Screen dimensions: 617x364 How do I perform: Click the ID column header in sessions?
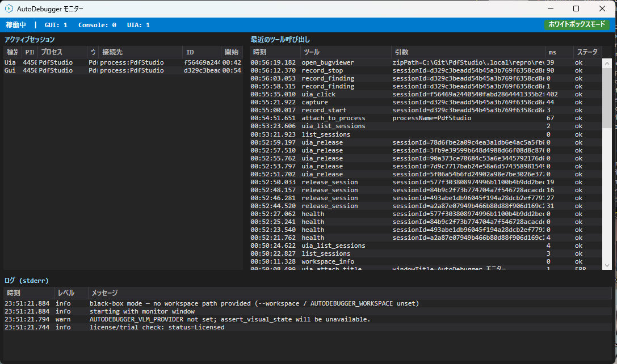pyautogui.click(x=202, y=52)
